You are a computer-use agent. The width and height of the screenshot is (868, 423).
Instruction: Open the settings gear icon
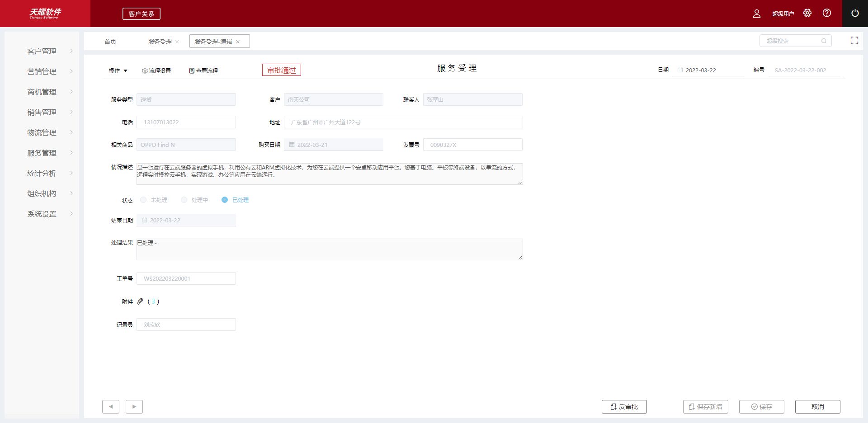coord(807,13)
